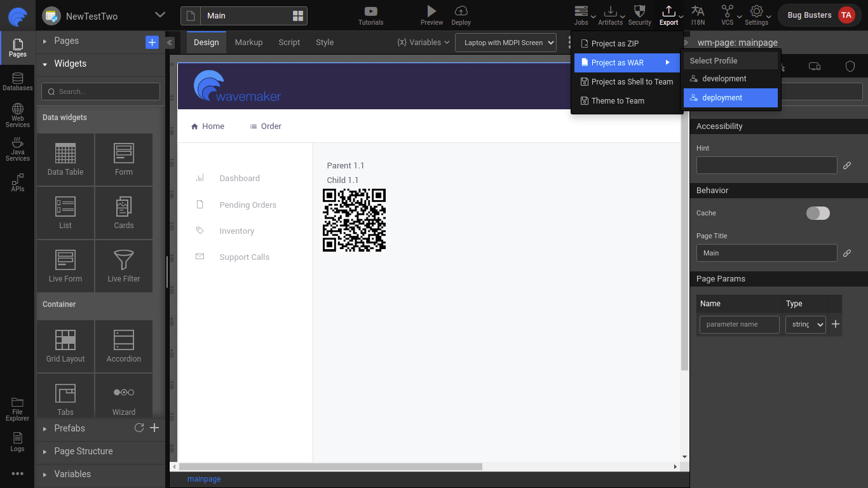Viewport: 868px width, 488px height.
Task: Click the Preview play icon
Action: [431, 11]
